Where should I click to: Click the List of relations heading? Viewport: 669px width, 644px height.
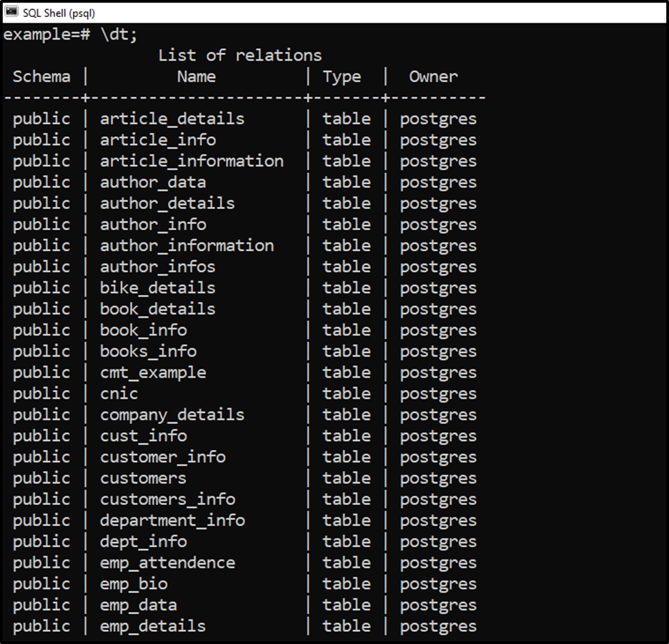point(240,55)
